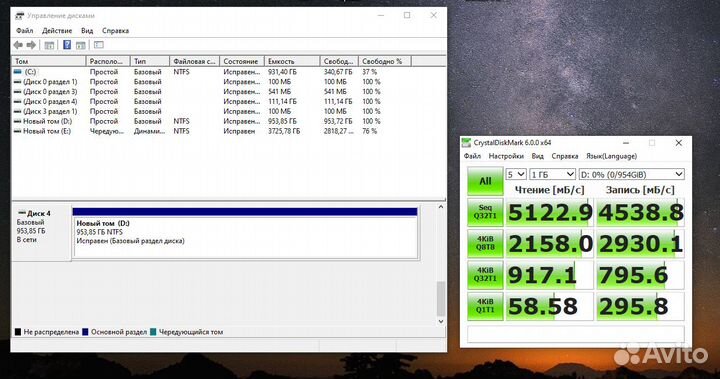The image size is (720, 379).
Task: Sort by Емкость column header
Action: 292,61
